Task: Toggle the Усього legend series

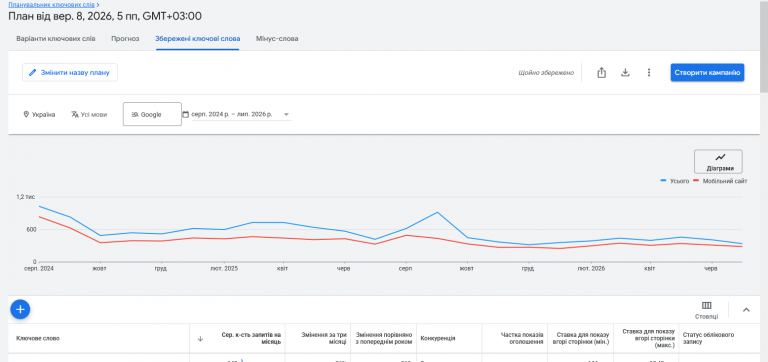Action: click(x=674, y=181)
